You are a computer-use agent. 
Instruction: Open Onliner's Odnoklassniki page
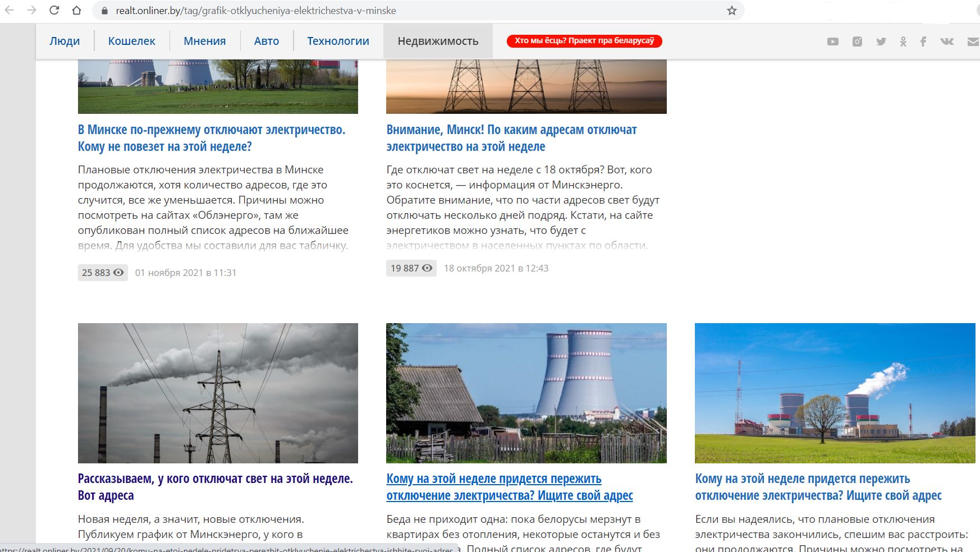pos(903,42)
